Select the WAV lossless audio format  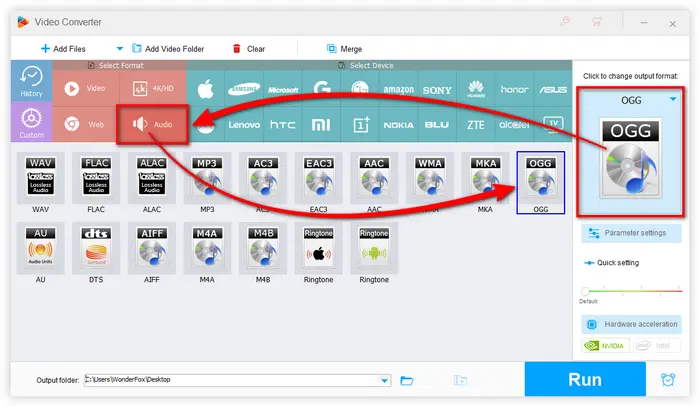tap(41, 178)
